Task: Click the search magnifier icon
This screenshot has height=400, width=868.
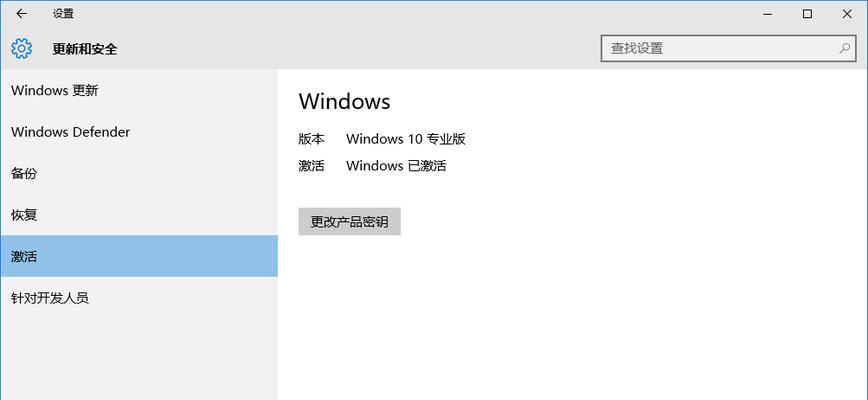Action: 844,48
